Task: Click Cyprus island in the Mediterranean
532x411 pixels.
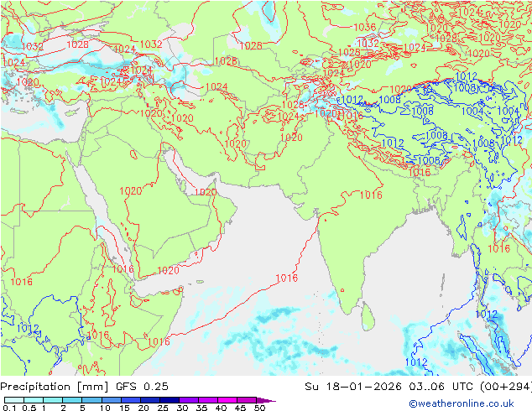Action: 72,112
